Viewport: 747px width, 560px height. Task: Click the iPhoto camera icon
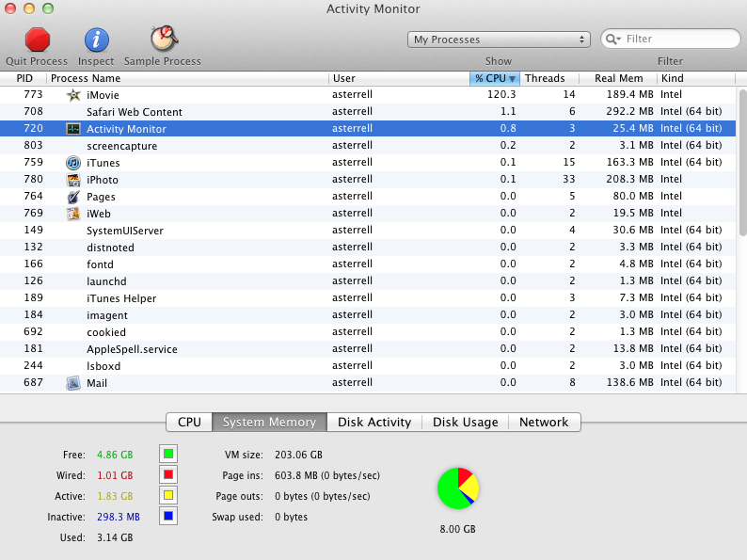pyautogui.click(x=72, y=180)
